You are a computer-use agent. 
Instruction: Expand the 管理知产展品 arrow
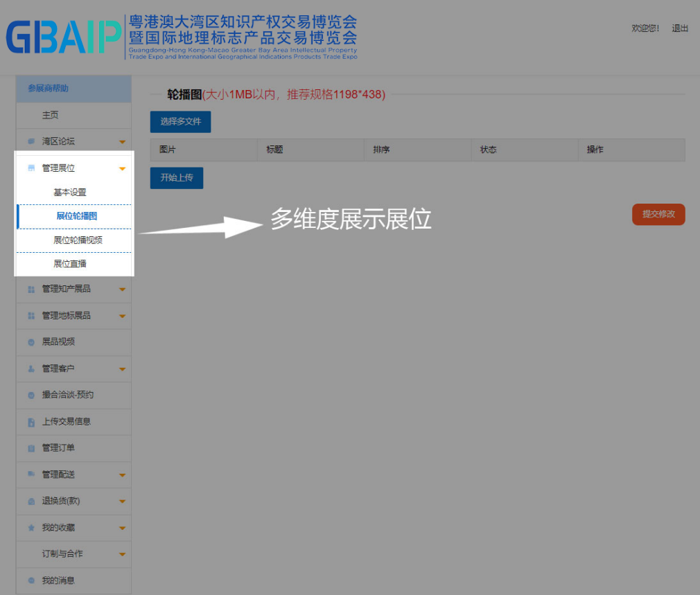coord(122,290)
